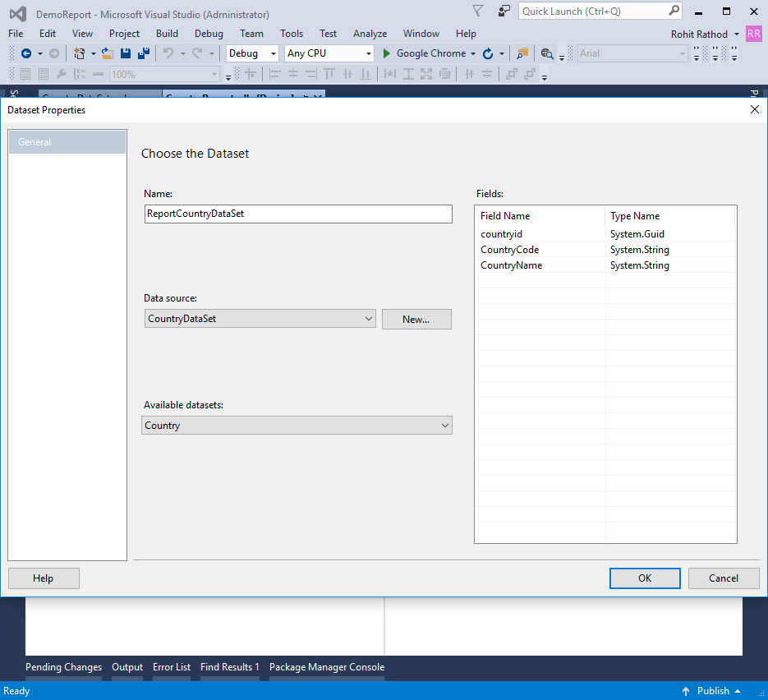Click the Help button
Image resolution: width=768 pixels, height=700 pixels.
(x=43, y=578)
